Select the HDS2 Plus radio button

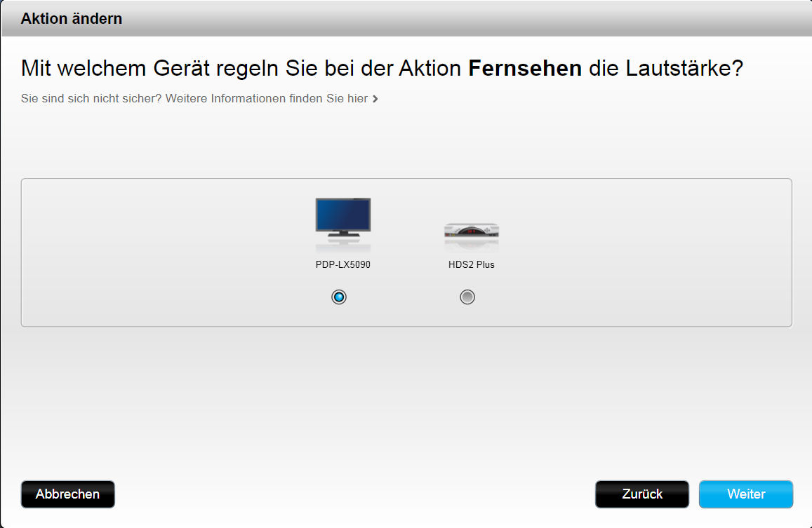(467, 297)
